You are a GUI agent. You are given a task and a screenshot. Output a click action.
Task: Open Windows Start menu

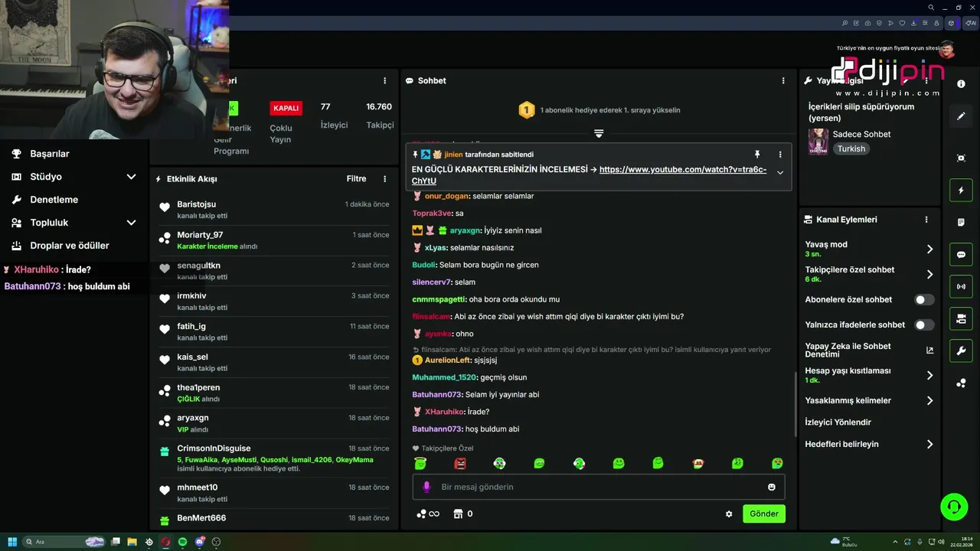point(12,542)
